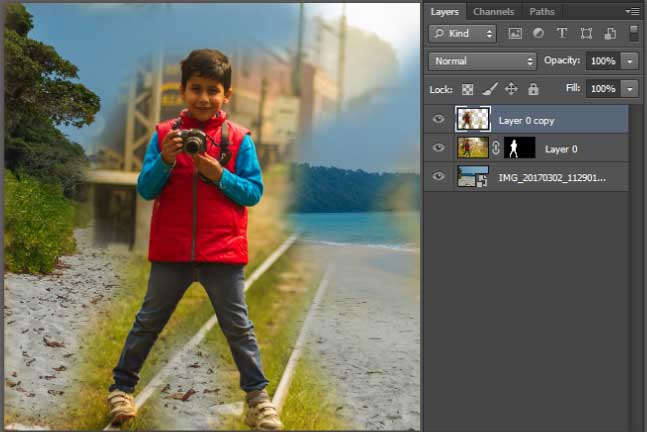Select the Layer 0 copy thumbnail

[473, 119]
